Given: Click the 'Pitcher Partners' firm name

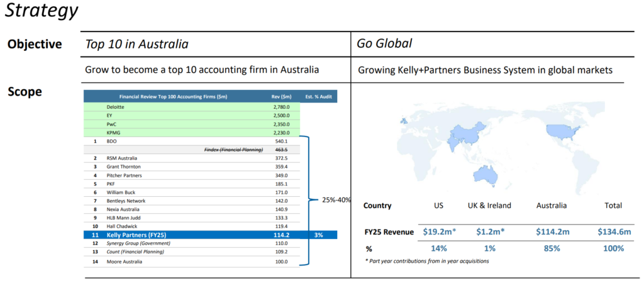Looking at the screenshot, I should click(124, 175).
